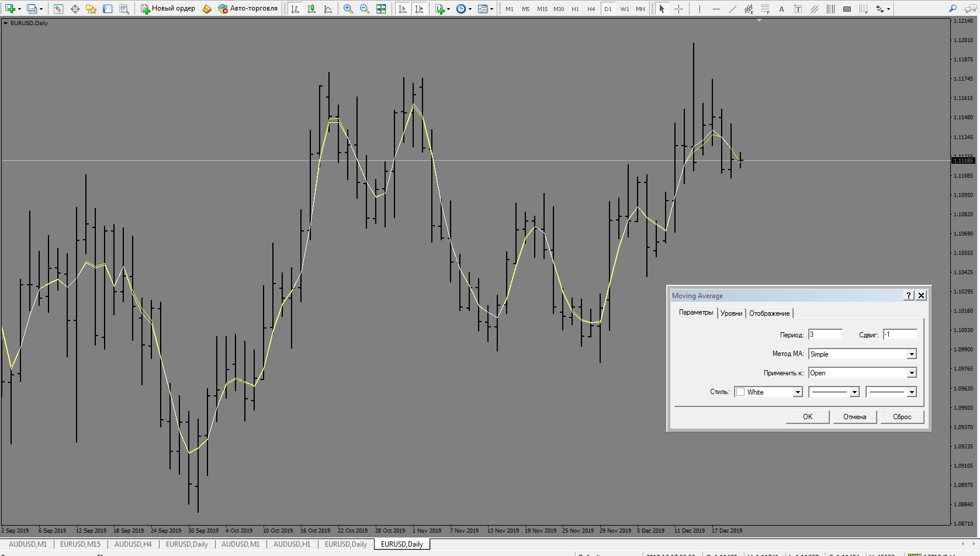Select the text label tool
Image resolution: width=980 pixels, height=556 pixels.
click(798, 9)
